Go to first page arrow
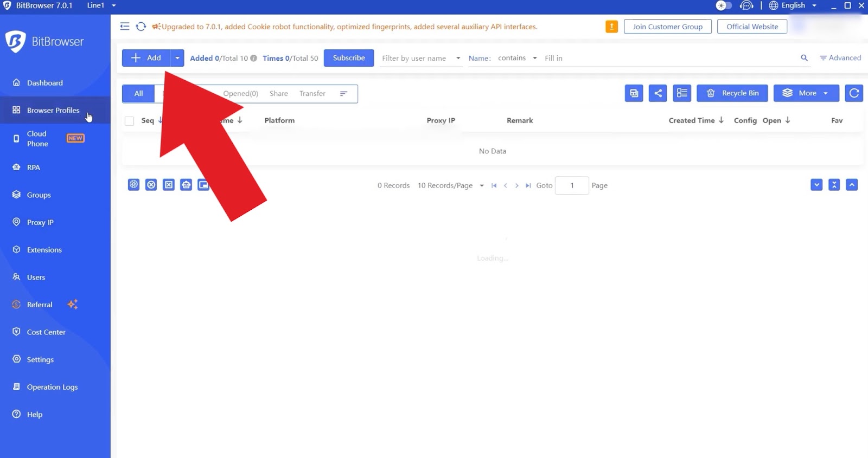This screenshot has width=868, height=458. click(x=494, y=185)
